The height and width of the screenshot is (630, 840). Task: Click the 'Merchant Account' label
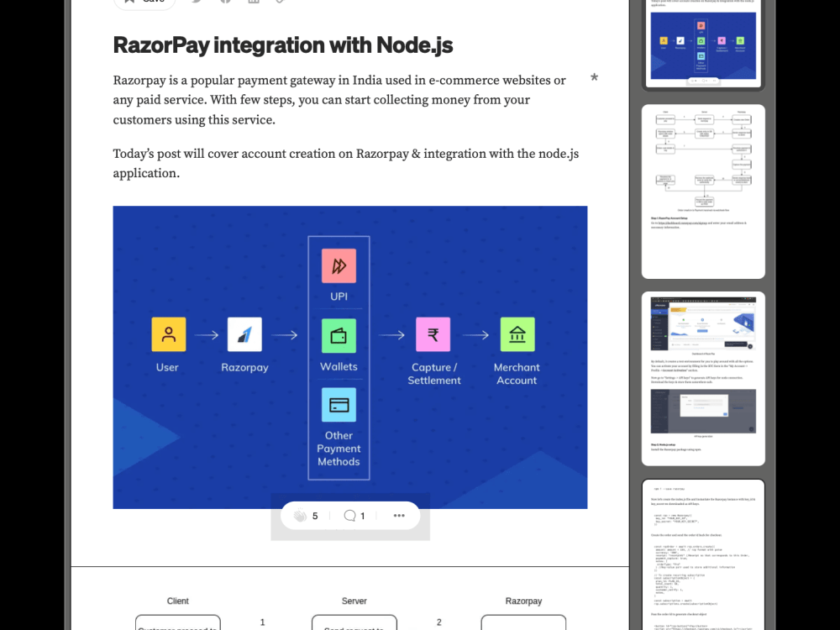[x=517, y=374]
